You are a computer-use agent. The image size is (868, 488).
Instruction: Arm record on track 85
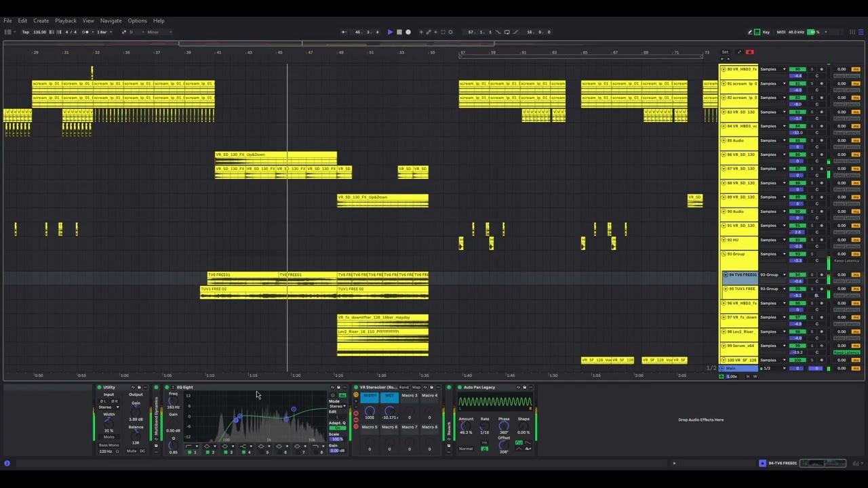[821, 140]
